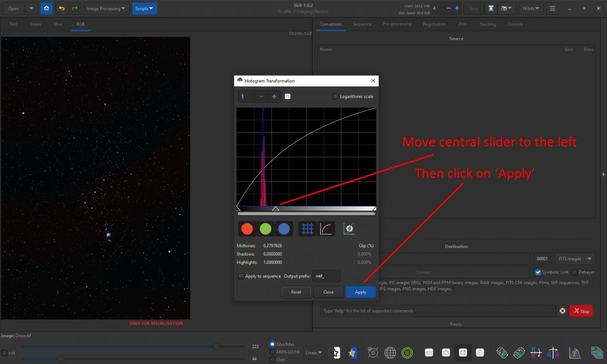This screenshot has width=607, height=364.
Task: Click the command line input field
Action: [x=437, y=311]
